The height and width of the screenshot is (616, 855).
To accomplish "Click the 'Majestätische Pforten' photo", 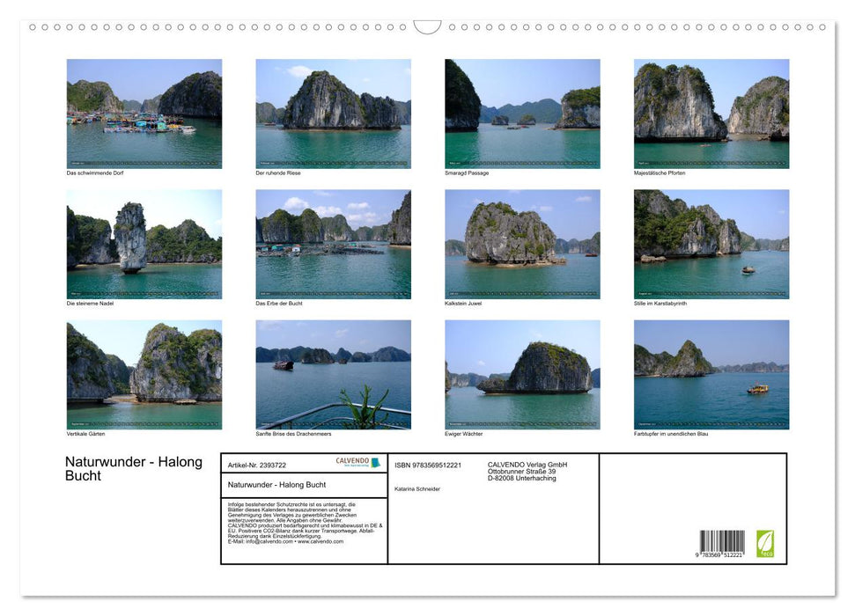I will pos(711,114).
